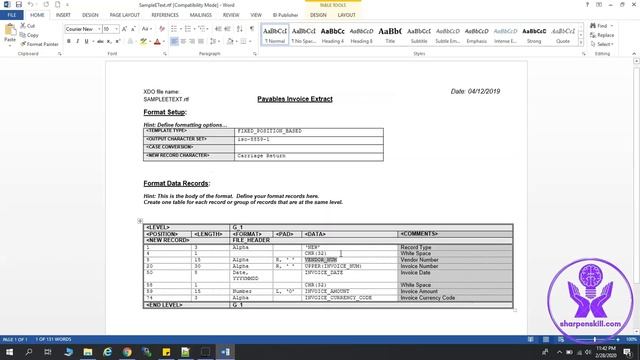Toggle Superscript formatting
640x360 pixels.
(x=118, y=41)
